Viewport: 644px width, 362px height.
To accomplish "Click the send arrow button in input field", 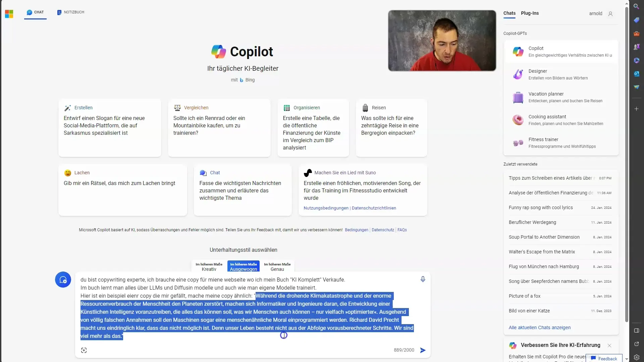I will click(422, 350).
